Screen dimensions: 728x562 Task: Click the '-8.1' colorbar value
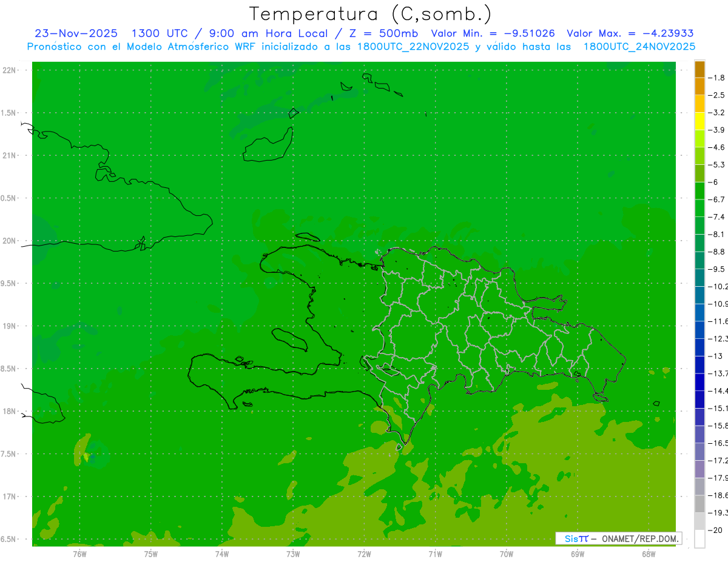pos(717,234)
